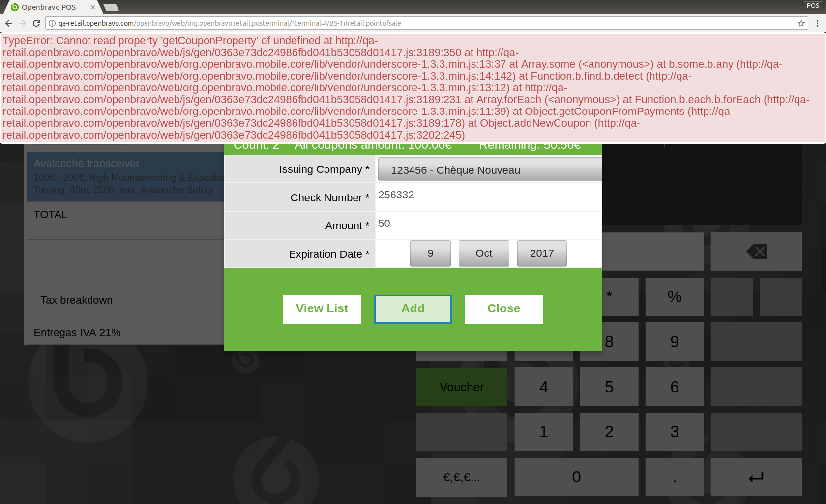
Task: Bookmark page using the star icon
Action: [x=801, y=23]
